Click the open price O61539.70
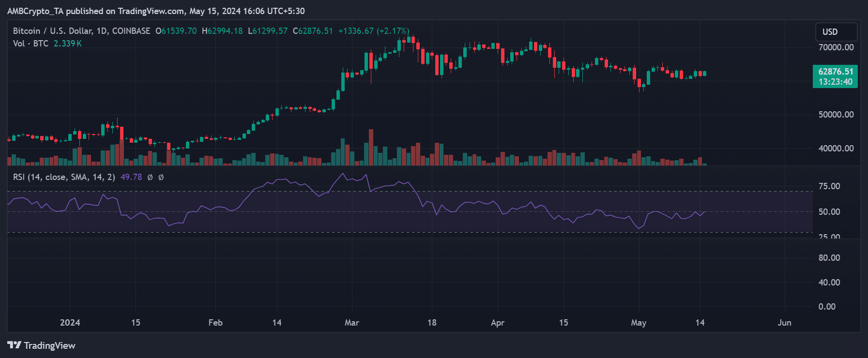This screenshot has height=358, width=868. (x=176, y=31)
